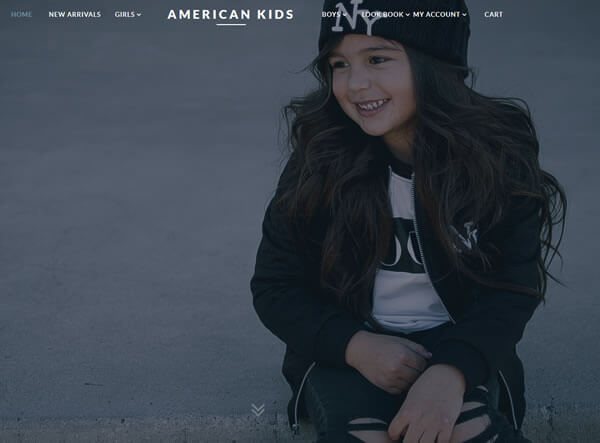Open the MY ACCOUNT dropdown
Screen dimensions: 600x443
pyautogui.click(x=440, y=15)
